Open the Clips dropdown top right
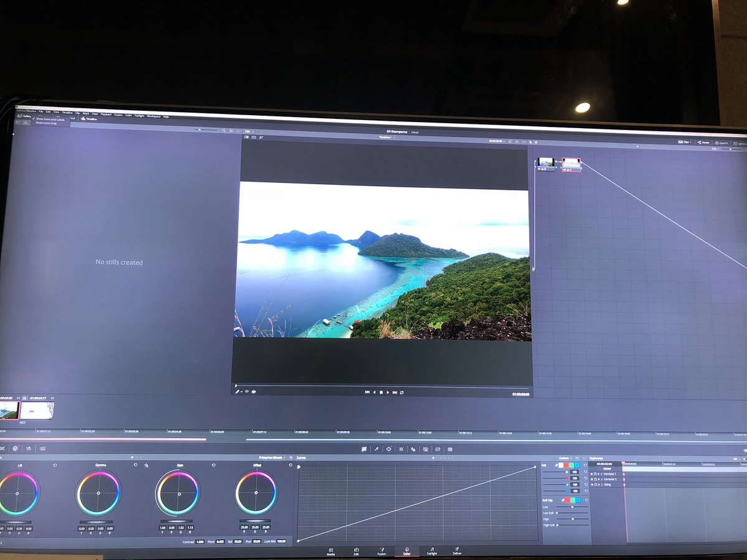This screenshot has width=747, height=560. click(685, 142)
